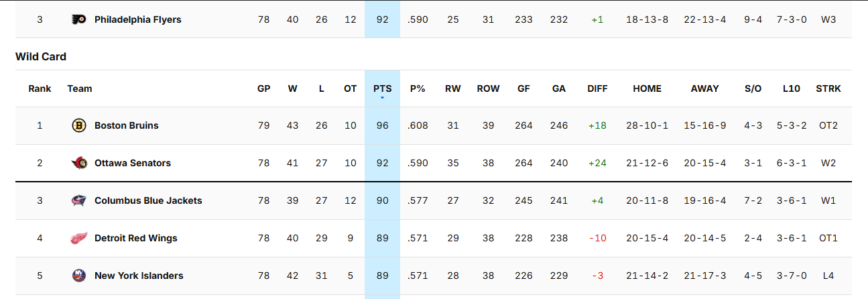Click the Team column header
The width and height of the screenshot is (868, 299).
[x=80, y=88]
